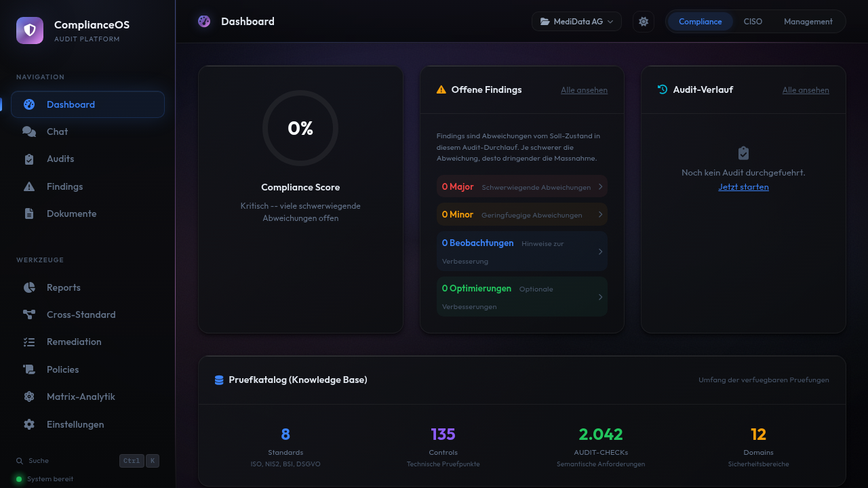868x488 pixels.
Task: Open Policies via the scroll icon
Action: pyautogui.click(x=29, y=369)
